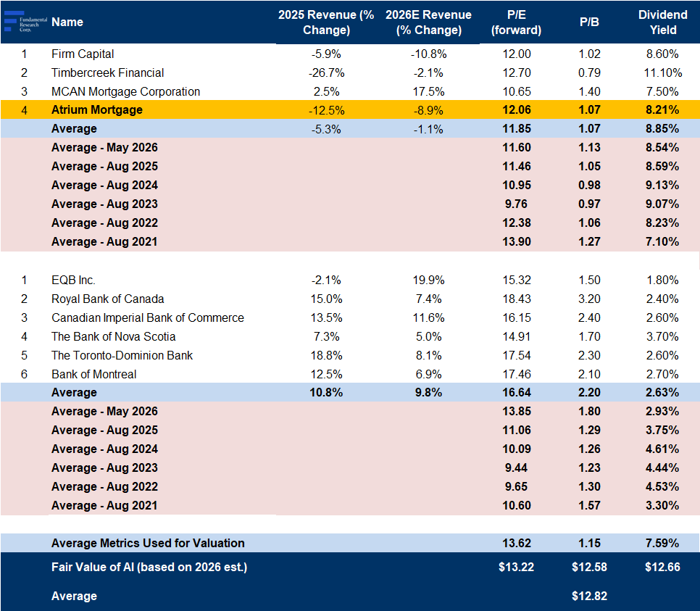Select the 11.60 P/E May 2026 average
Screen dimensions: 700x611
(x=517, y=147)
